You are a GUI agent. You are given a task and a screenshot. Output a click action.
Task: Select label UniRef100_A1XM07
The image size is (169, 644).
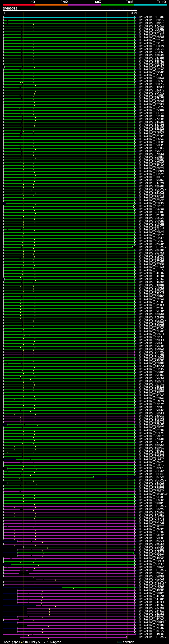click(152, 509)
